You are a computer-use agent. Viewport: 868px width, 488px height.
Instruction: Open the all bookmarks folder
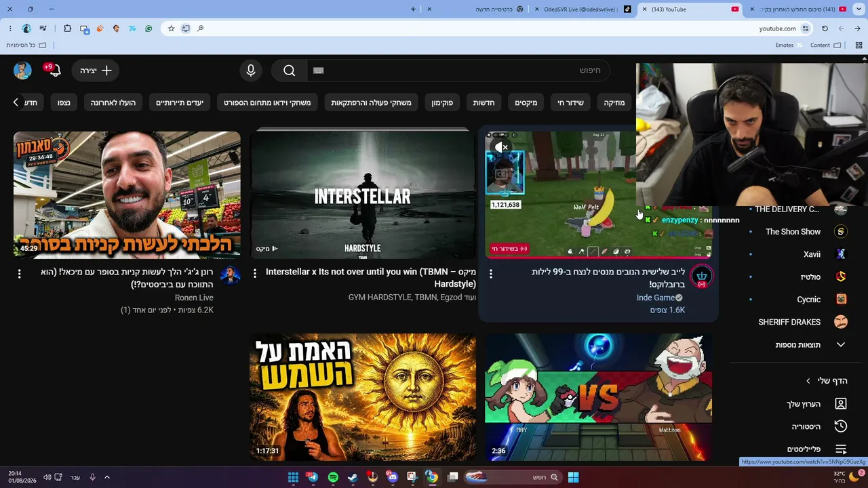coord(26,45)
